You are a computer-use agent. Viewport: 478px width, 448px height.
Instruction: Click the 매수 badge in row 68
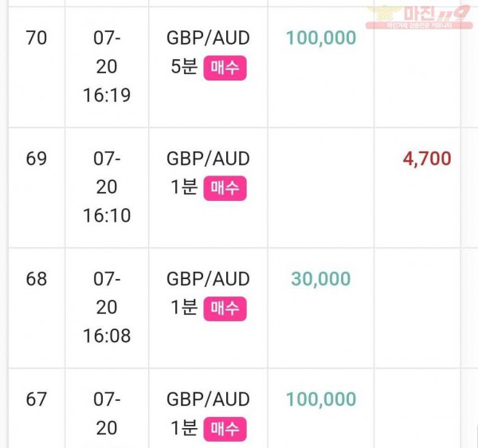point(225,308)
